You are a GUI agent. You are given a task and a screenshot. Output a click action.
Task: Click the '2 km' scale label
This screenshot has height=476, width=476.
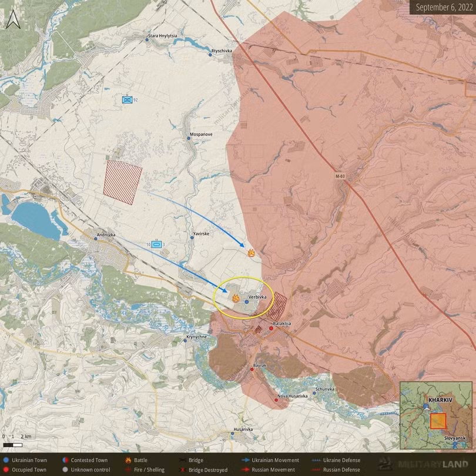(26, 437)
